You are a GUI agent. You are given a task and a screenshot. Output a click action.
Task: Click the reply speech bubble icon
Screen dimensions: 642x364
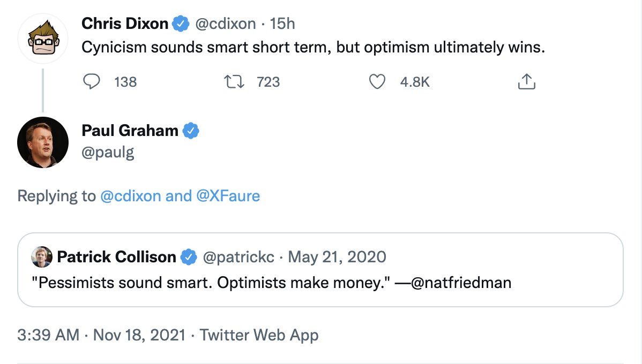(92, 82)
